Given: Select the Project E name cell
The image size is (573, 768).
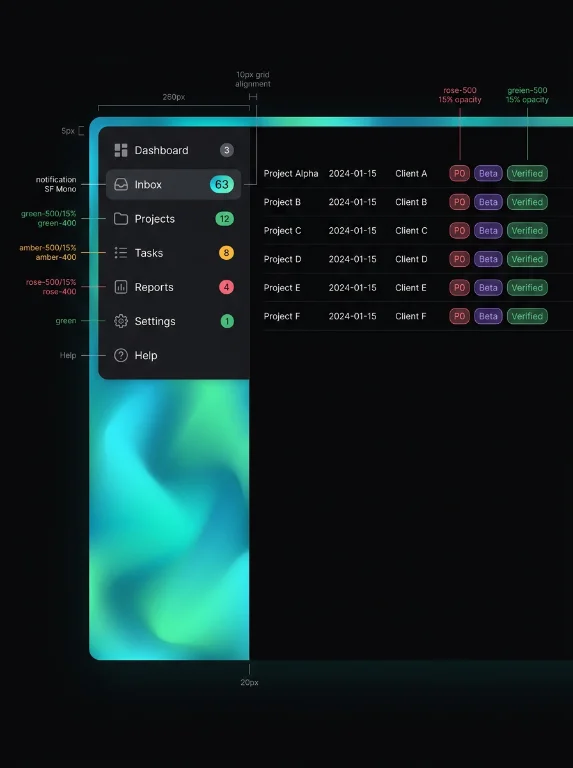Looking at the screenshot, I should pos(282,288).
